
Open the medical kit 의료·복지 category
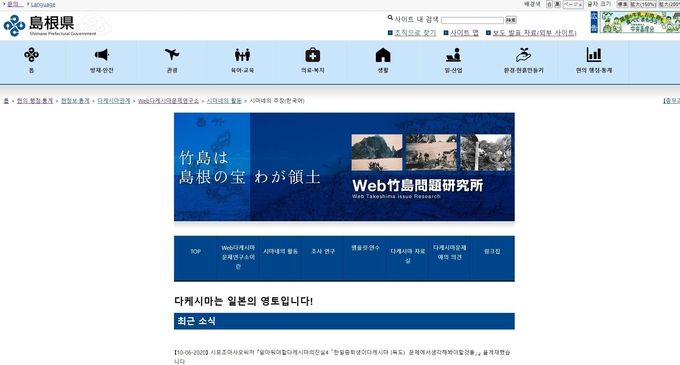[313, 60]
